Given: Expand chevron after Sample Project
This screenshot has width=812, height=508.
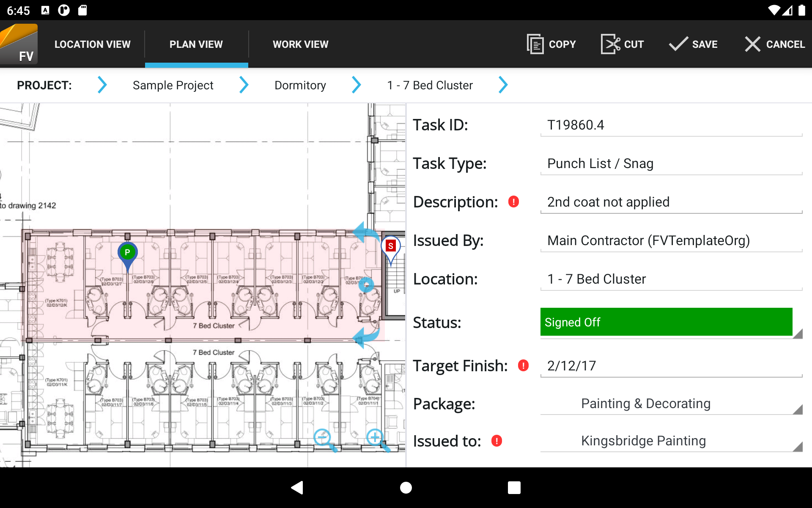Looking at the screenshot, I should [244, 85].
